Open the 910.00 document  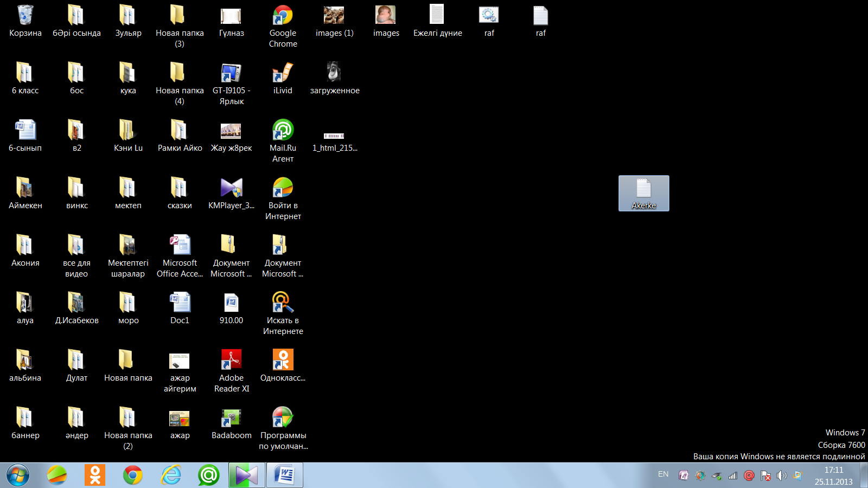coord(231,309)
